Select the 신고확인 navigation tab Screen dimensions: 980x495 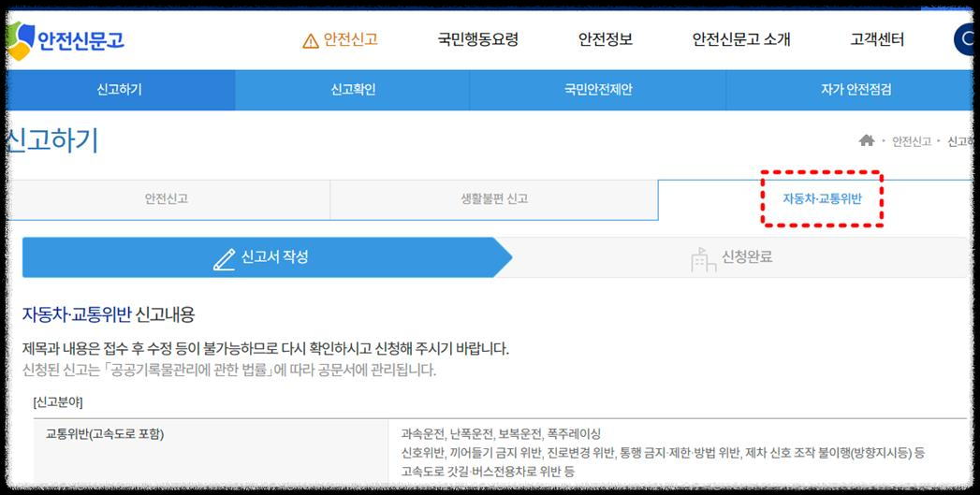click(x=353, y=90)
